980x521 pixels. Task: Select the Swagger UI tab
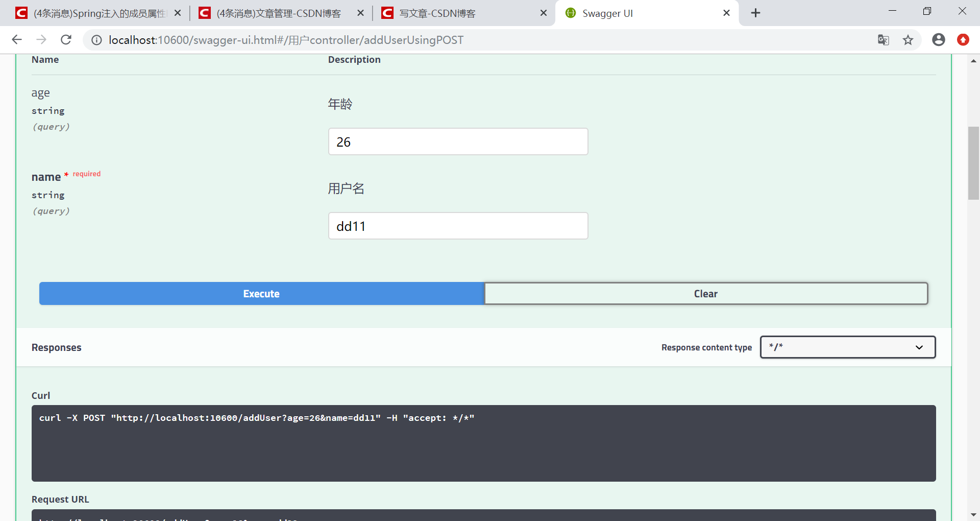[x=646, y=13]
